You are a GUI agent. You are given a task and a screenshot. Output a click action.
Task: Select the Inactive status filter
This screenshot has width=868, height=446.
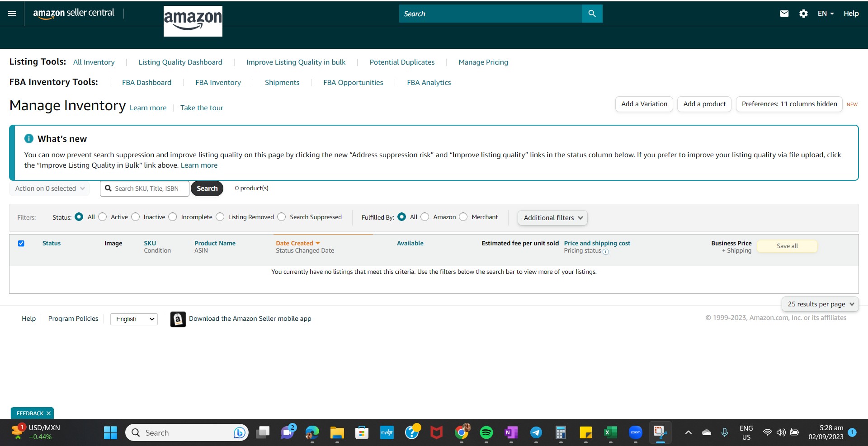point(135,217)
